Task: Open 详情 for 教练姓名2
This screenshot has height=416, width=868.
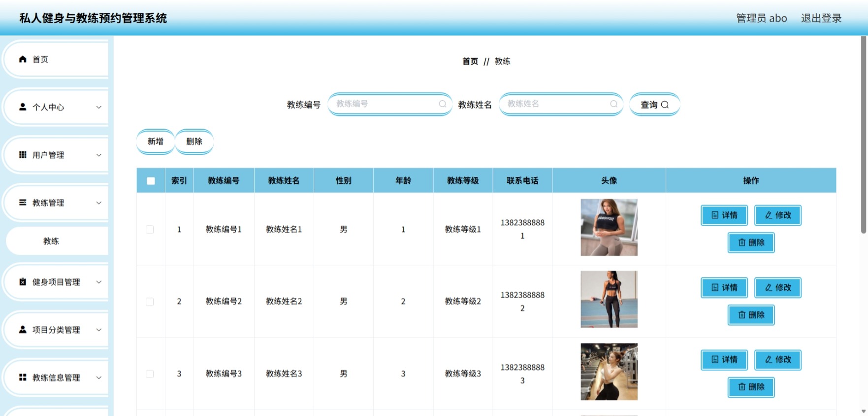Action: pos(724,287)
